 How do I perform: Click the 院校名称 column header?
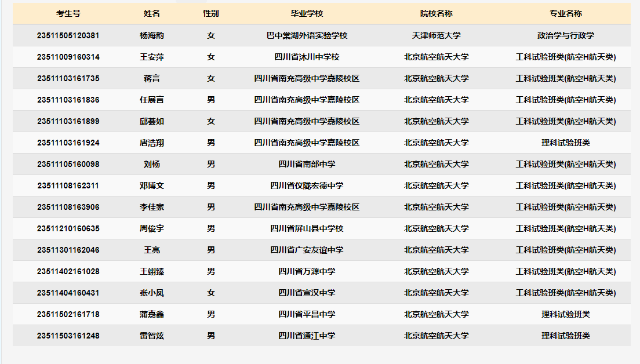[x=436, y=13]
